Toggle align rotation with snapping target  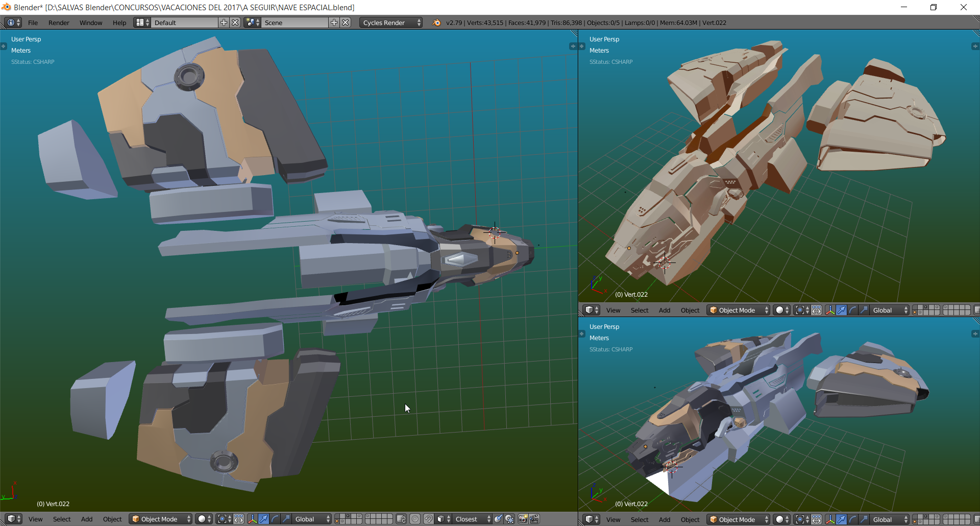[498, 519]
